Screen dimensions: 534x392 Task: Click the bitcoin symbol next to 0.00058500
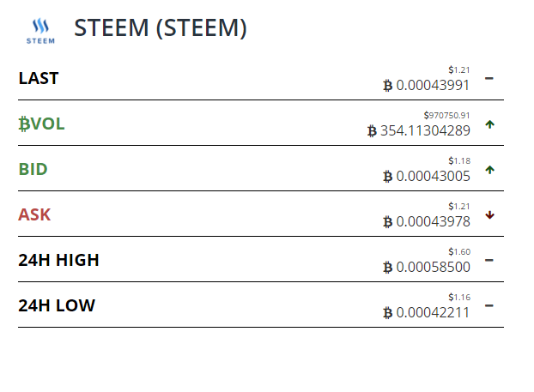point(387,267)
